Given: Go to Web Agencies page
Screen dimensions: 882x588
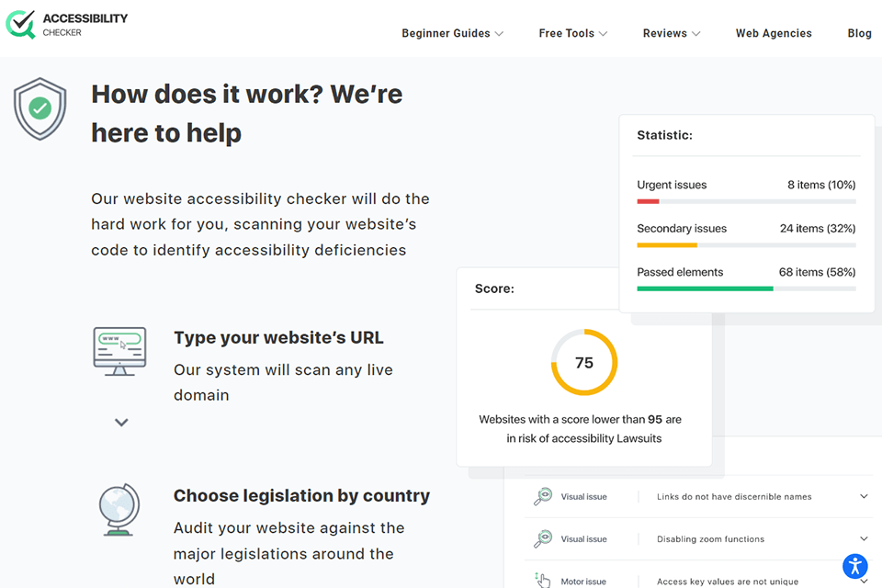Looking at the screenshot, I should 774,33.
